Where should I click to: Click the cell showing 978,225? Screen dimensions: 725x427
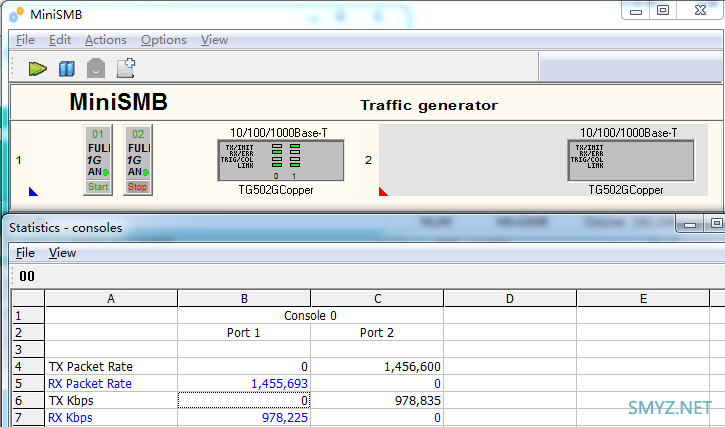(x=244, y=418)
